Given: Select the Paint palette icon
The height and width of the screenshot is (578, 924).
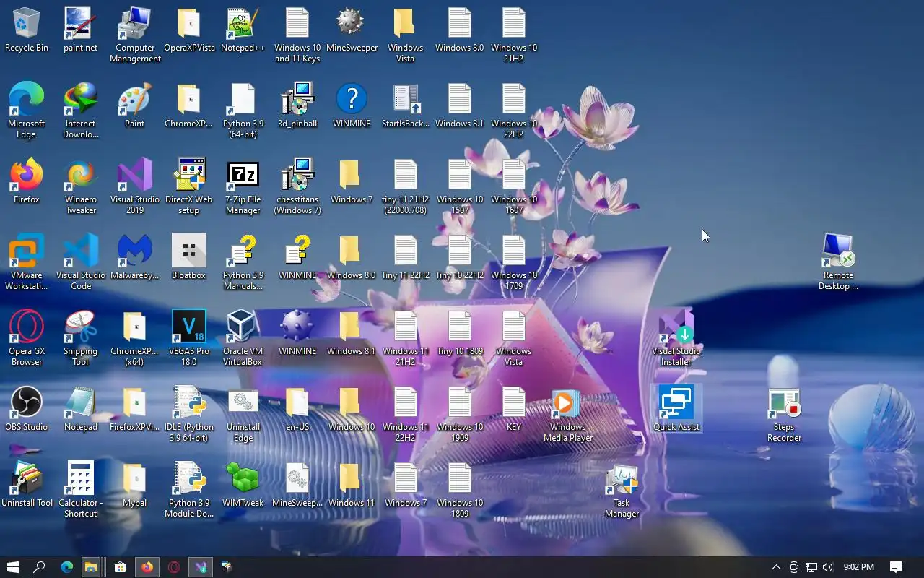Looking at the screenshot, I should tap(135, 105).
